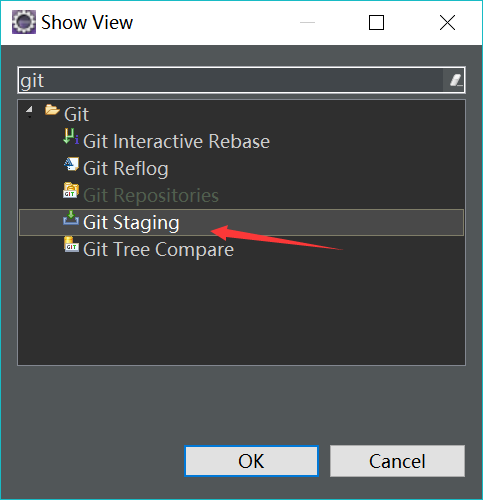This screenshot has height=500, width=483.
Task: Click the Git folder icon
Action: point(52,110)
